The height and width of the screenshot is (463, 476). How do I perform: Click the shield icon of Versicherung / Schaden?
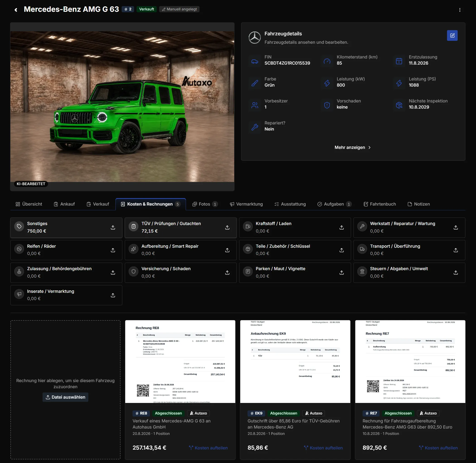coord(133,272)
